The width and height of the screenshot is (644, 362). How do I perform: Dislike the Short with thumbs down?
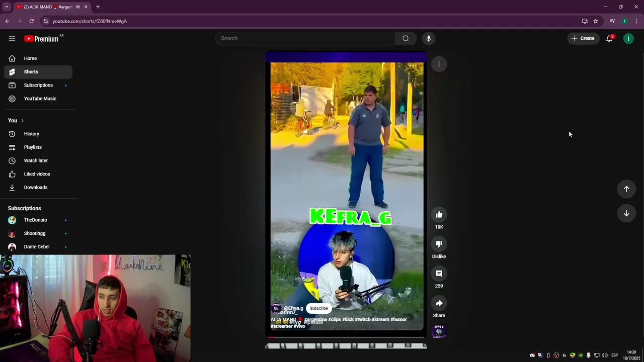coord(439,244)
